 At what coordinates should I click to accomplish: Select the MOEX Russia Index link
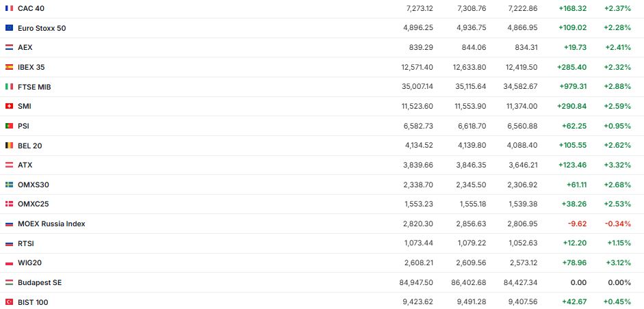click(51, 224)
